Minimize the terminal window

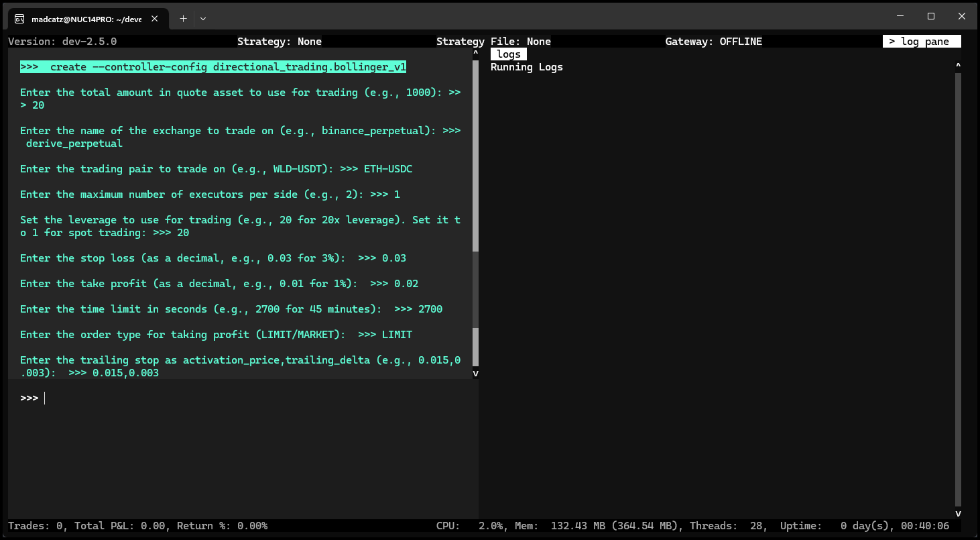pos(900,16)
